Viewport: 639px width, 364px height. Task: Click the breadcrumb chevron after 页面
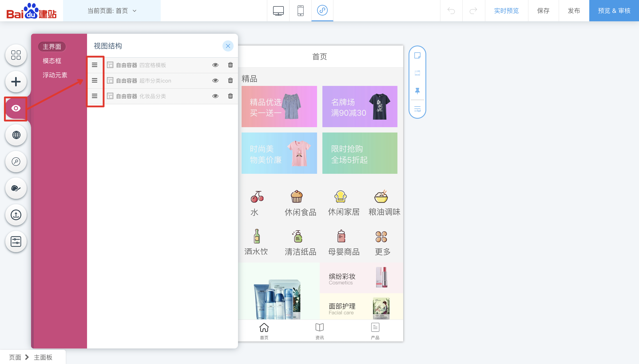[27, 357]
